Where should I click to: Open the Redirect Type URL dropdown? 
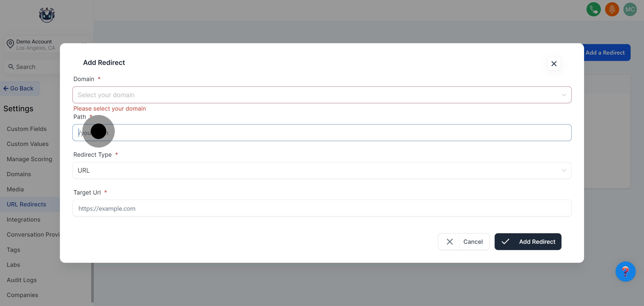tap(322, 170)
